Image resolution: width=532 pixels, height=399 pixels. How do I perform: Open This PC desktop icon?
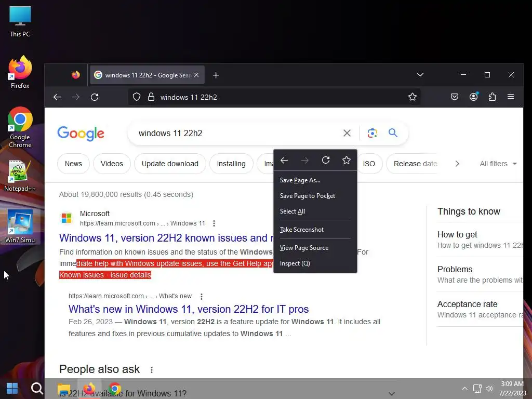[x=20, y=22]
